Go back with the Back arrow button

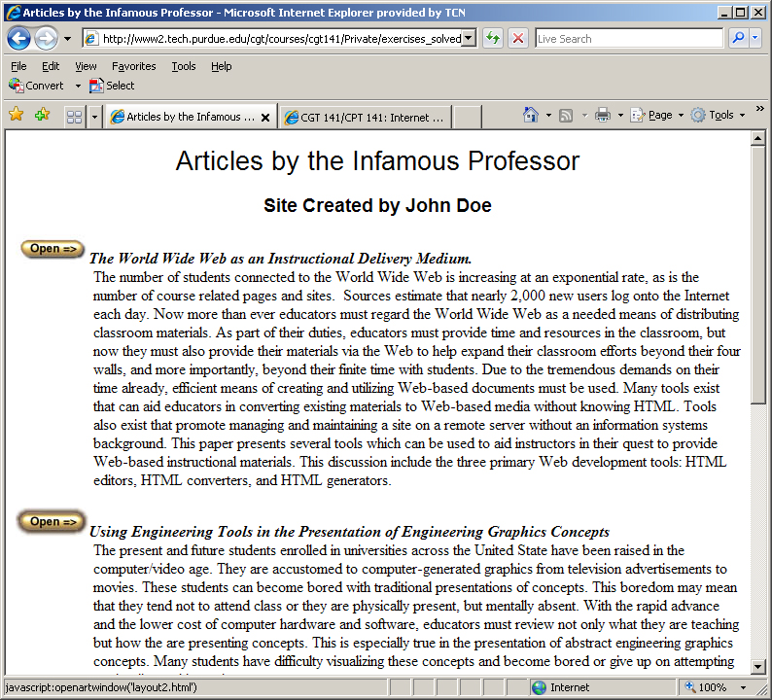(18, 38)
